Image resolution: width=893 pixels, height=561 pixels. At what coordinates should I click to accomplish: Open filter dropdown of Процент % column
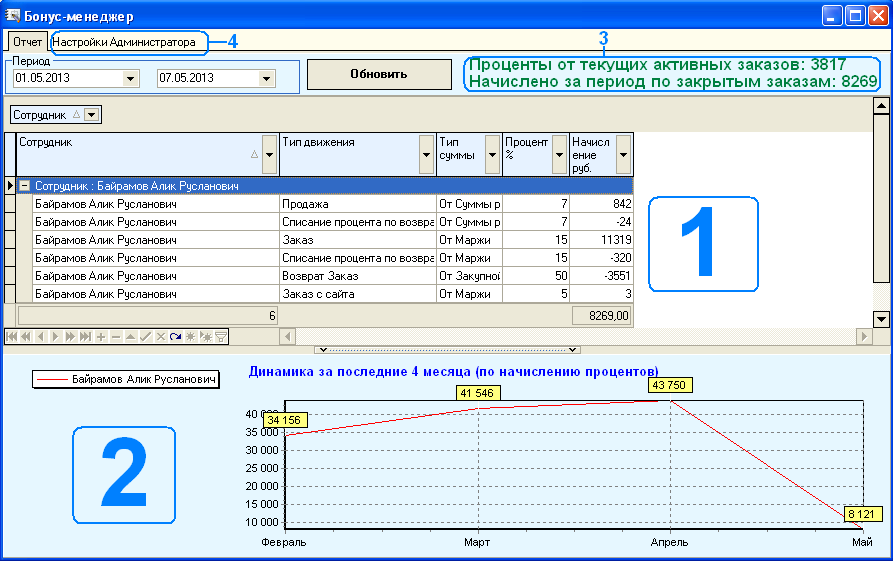coord(559,155)
